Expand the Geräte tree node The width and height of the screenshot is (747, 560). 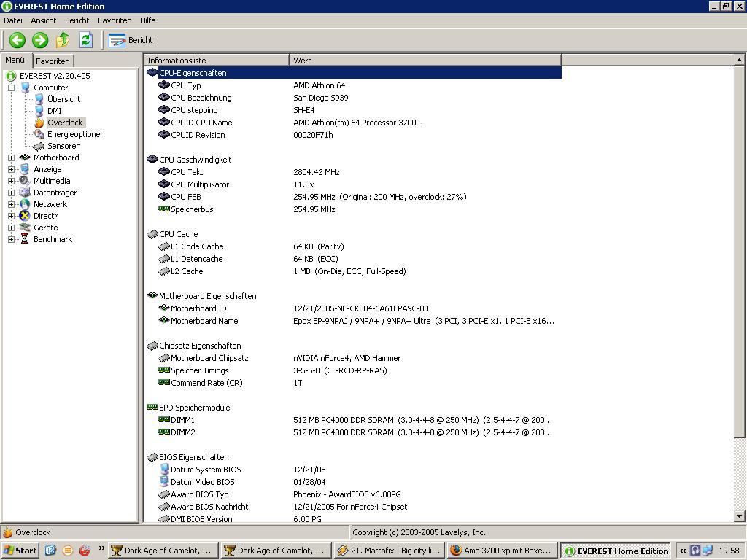[12, 227]
